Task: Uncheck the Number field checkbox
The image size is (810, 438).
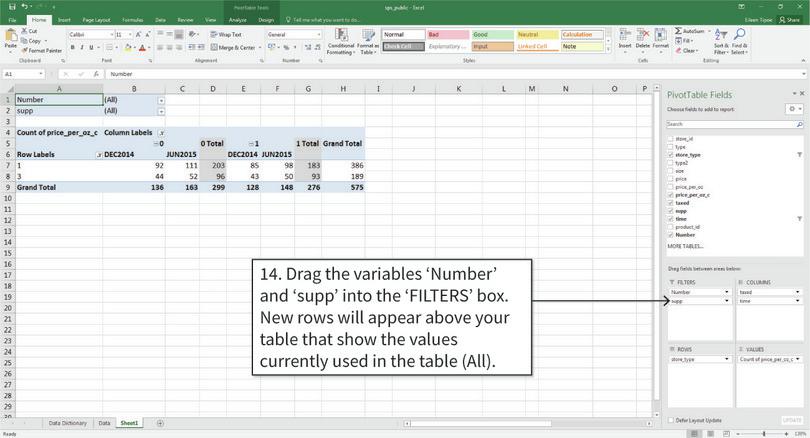Action: (671, 235)
